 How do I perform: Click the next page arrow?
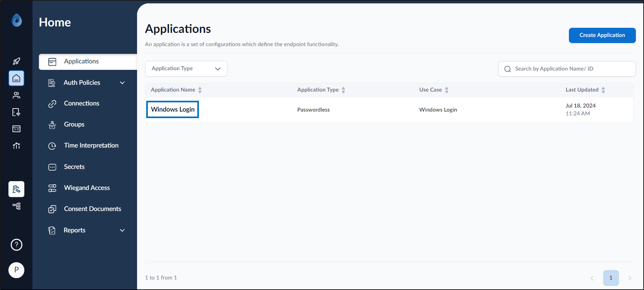pos(630,278)
